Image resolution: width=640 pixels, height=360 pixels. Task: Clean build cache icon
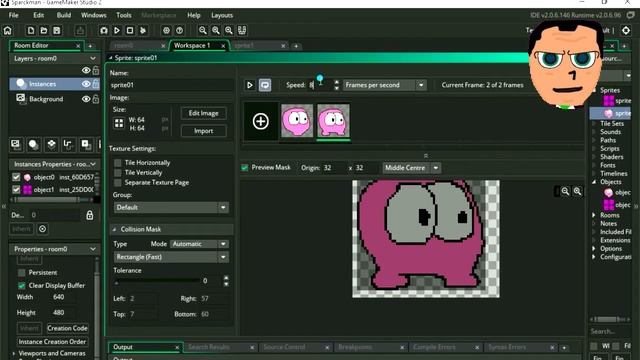pos(143,31)
